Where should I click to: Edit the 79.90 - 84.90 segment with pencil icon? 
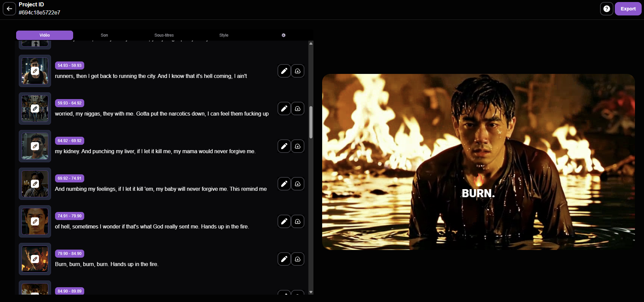[284, 259]
